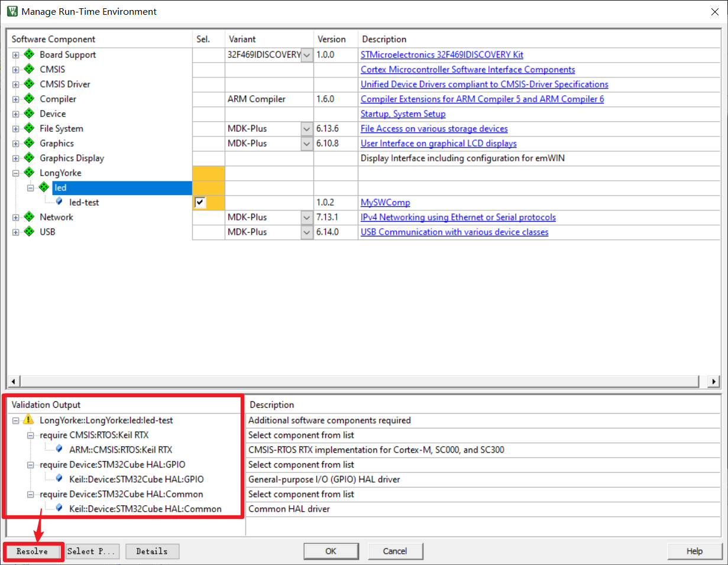The image size is (728, 565).
Task: Click the horizontal scrollbar left arrow
Action: tap(13, 381)
